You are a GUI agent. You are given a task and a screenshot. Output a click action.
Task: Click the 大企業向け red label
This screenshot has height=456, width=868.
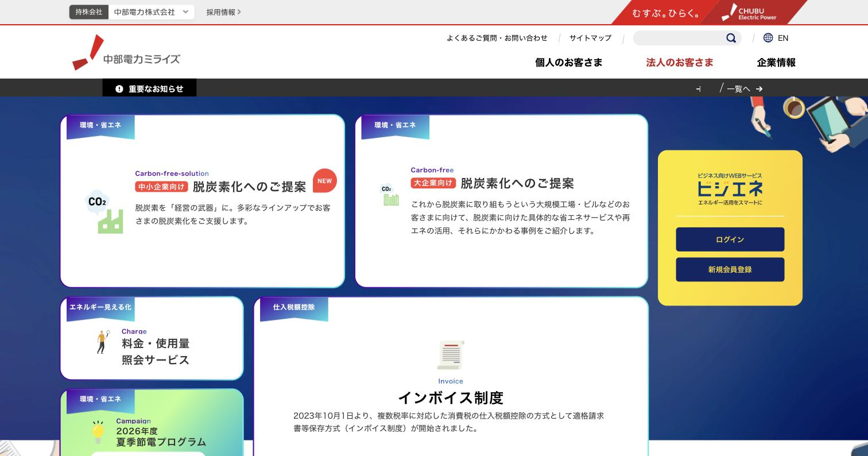tap(433, 183)
